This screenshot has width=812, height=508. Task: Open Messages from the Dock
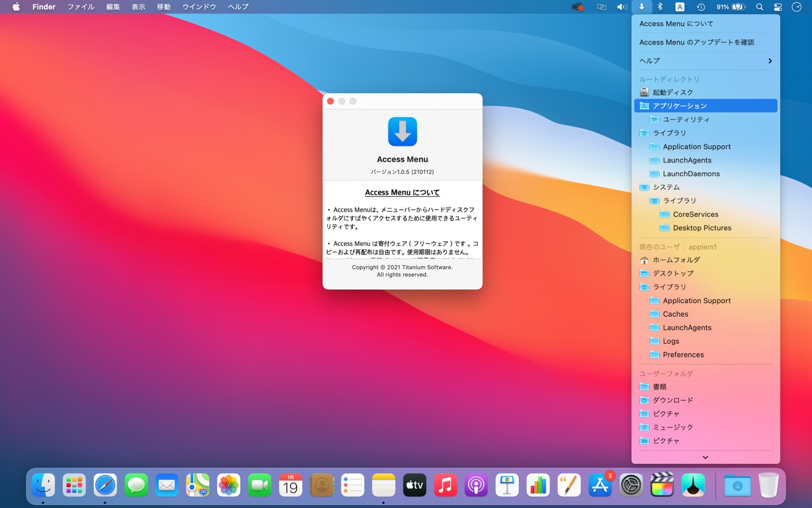[x=136, y=485]
